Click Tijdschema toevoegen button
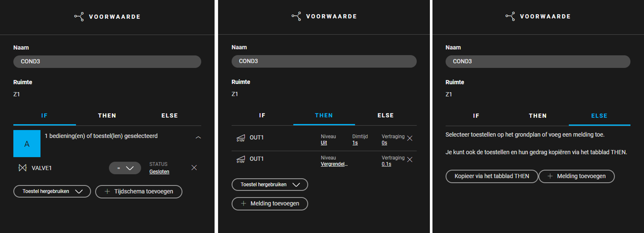 (139, 192)
